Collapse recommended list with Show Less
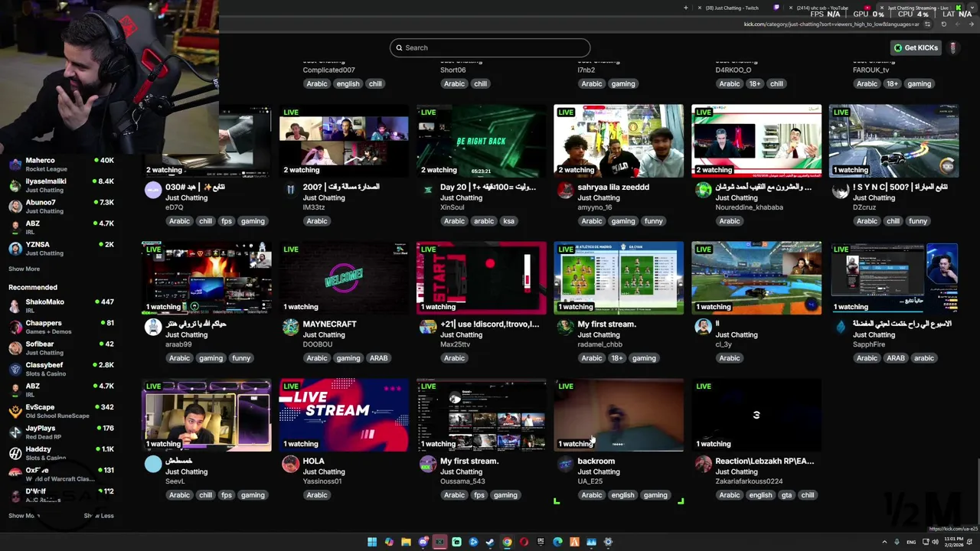Viewport: 980px width, 551px height. point(99,516)
